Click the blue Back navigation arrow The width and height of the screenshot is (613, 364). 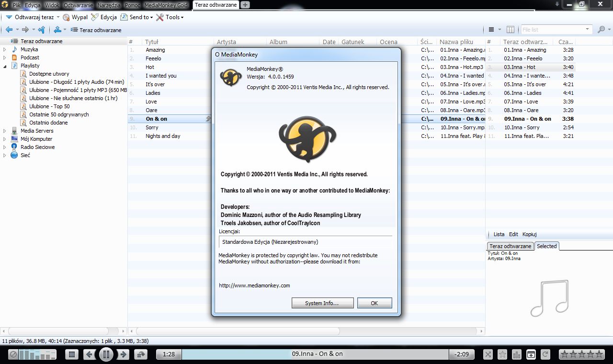point(9,30)
